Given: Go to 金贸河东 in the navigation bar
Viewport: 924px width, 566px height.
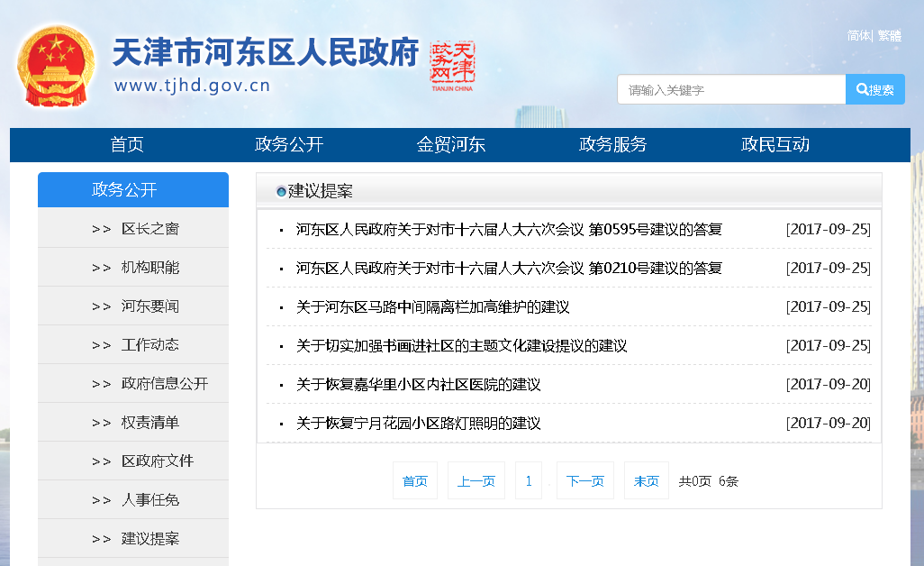Looking at the screenshot, I should [x=450, y=145].
